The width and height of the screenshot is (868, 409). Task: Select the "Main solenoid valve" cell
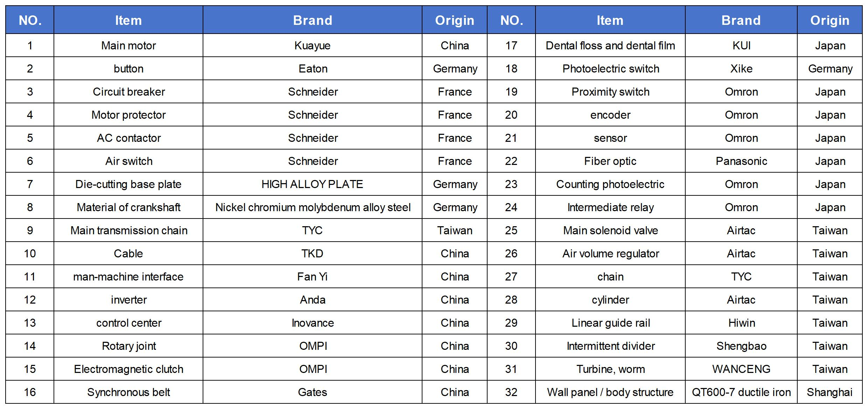click(x=610, y=230)
